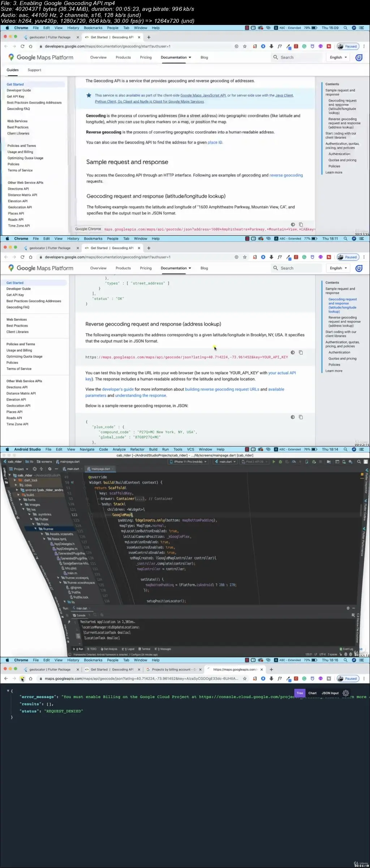Open Search Everywhere magnifier in Android Studio toolbar

coord(359,462)
